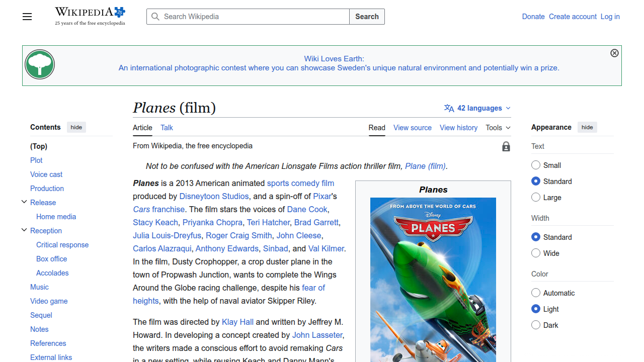Open the main hamburger menu
The image size is (644, 362).
27,17
